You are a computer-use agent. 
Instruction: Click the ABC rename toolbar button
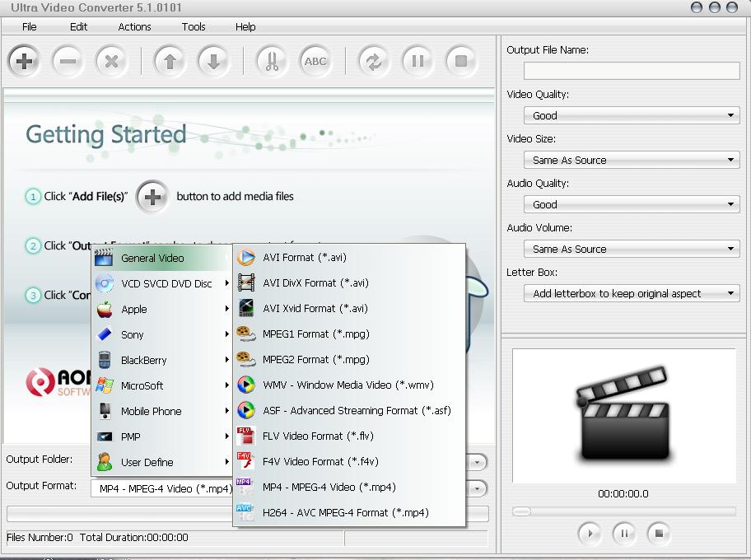tap(315, 61)
